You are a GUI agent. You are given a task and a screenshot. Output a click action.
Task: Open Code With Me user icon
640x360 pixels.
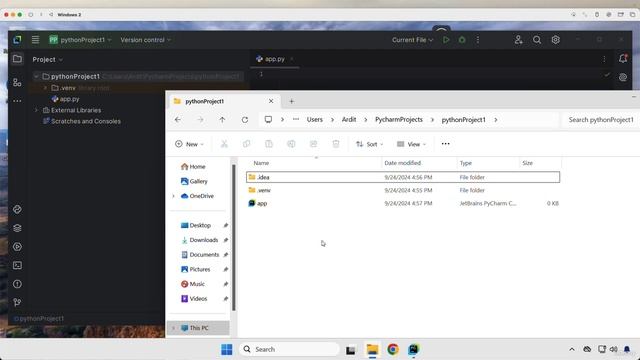(x=518, y=40)
